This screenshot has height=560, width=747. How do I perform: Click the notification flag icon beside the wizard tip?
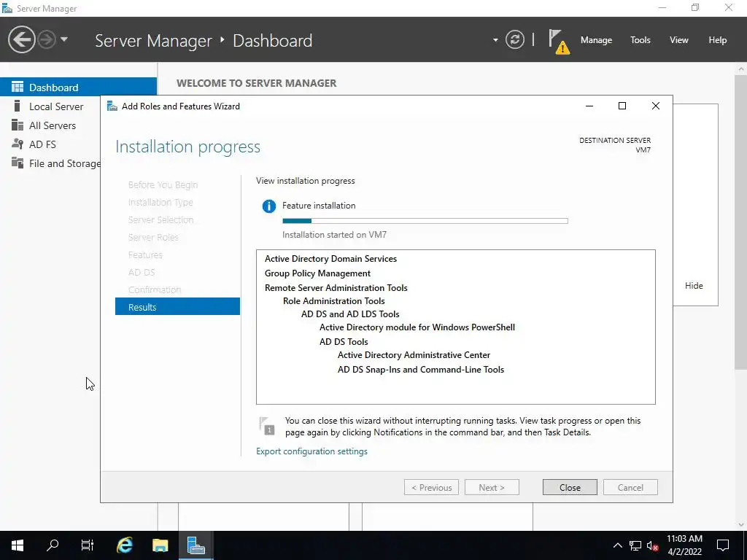click(x=266, y=425)
